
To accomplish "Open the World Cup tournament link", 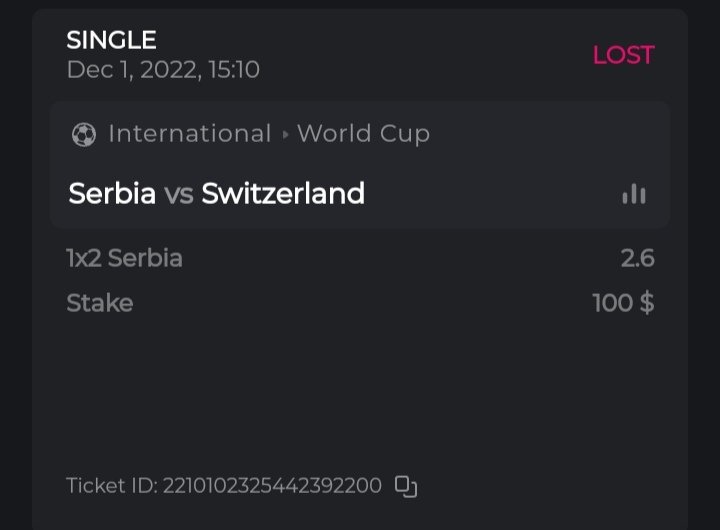I will 363,134.
